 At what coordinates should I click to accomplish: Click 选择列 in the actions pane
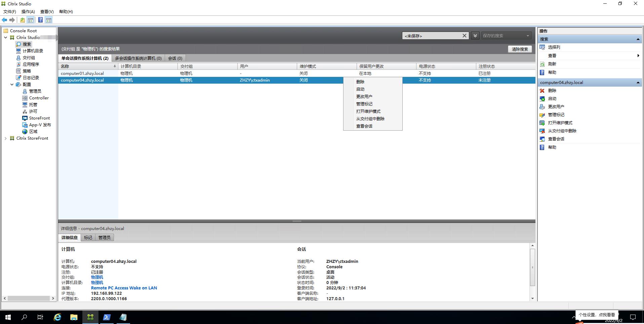[554, 47]
